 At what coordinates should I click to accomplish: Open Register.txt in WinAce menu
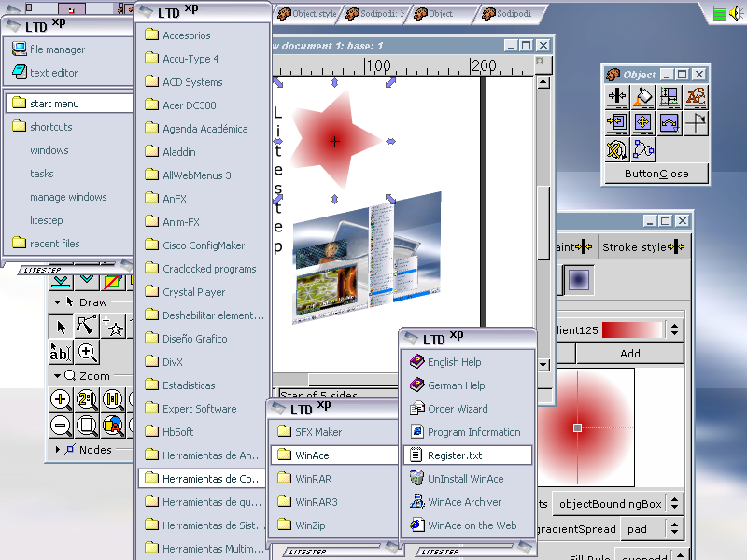click(468, 455)
